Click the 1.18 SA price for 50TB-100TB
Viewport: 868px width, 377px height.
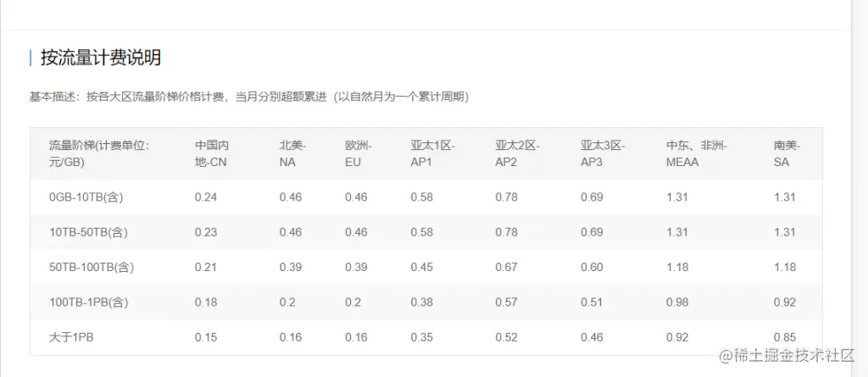click(785, 268)
